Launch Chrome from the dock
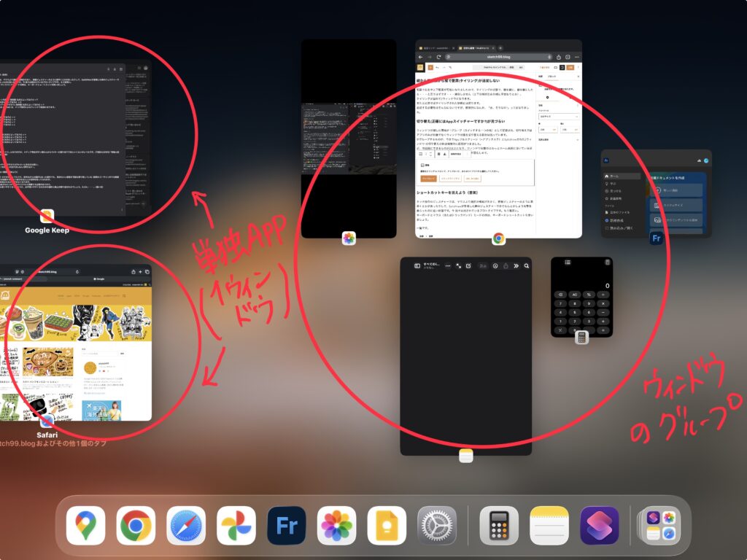 click(x=136, y=526)
